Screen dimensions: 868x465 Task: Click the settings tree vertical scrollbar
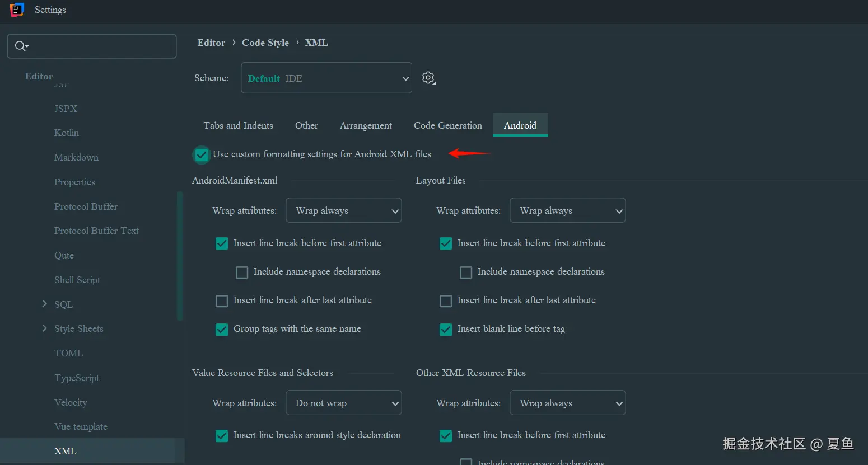point(180,256)
